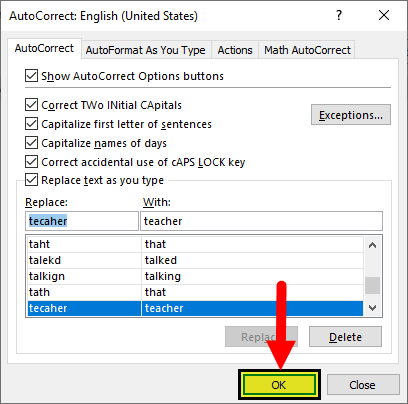Toggle Correct TWo INitial CApitals checkbox

tap(31, 105)
